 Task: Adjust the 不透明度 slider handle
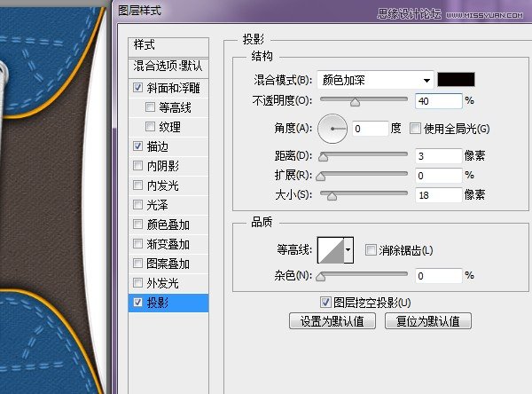tap(355, 102)
